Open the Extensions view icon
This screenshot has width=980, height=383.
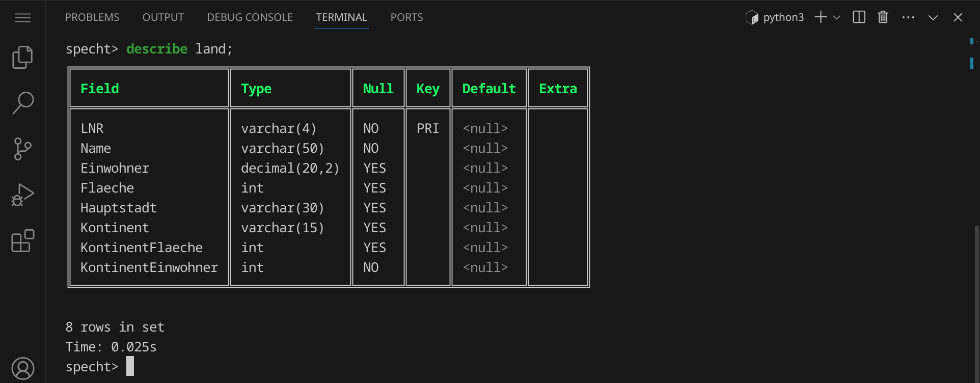(x=22, y=241)
